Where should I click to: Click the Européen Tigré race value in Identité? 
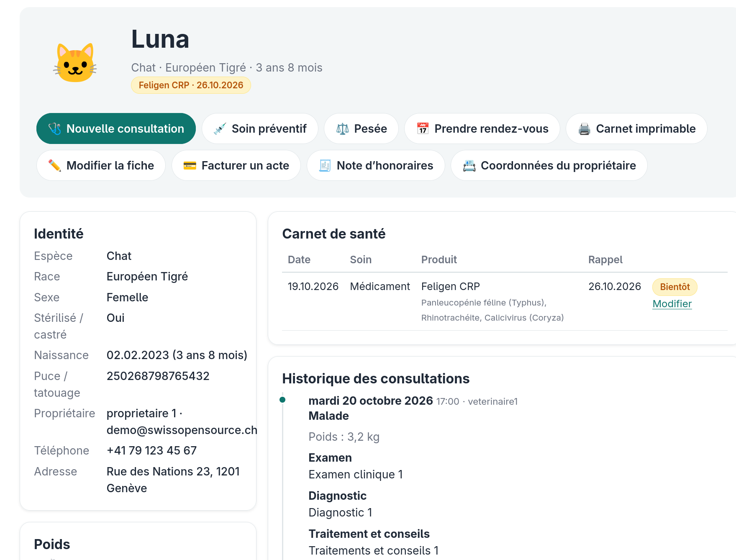(147, 277)
